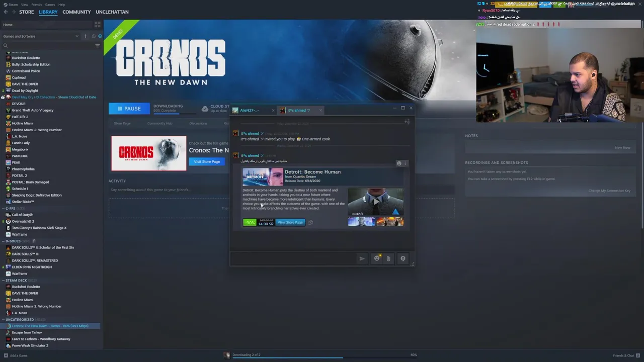644x362 pixels.
Task: Open the Detroit android face screenshot thumbnail
Action: (361, 222)
